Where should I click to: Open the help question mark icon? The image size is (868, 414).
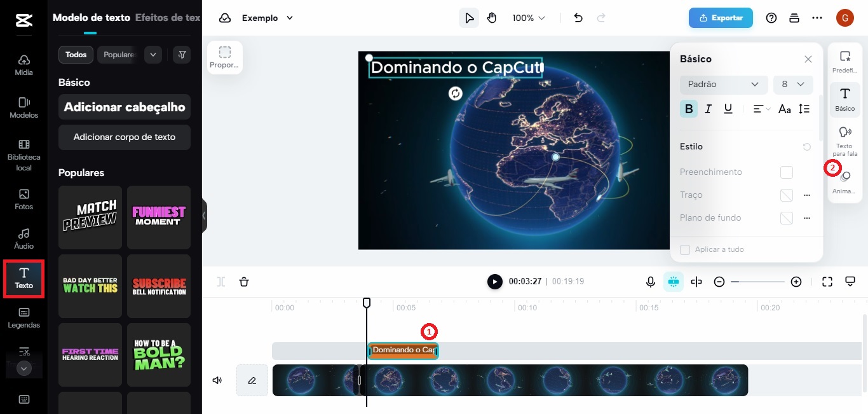(x=771, y=18)
